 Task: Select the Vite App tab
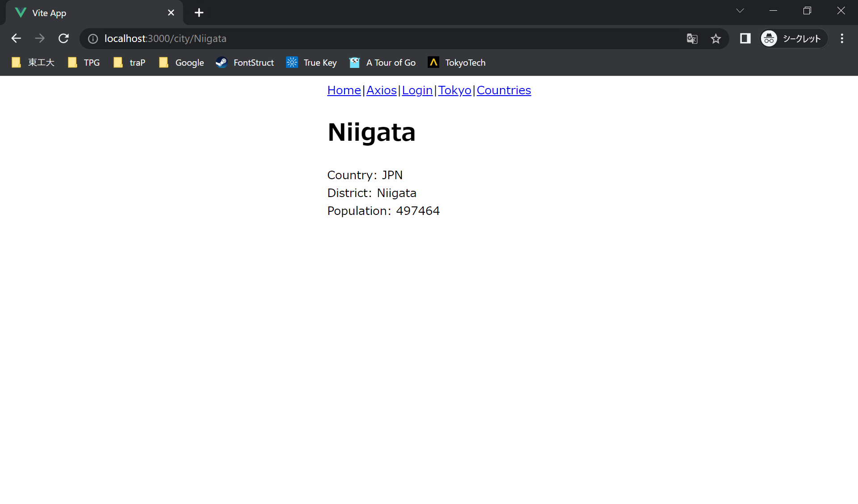coord(94,13)
